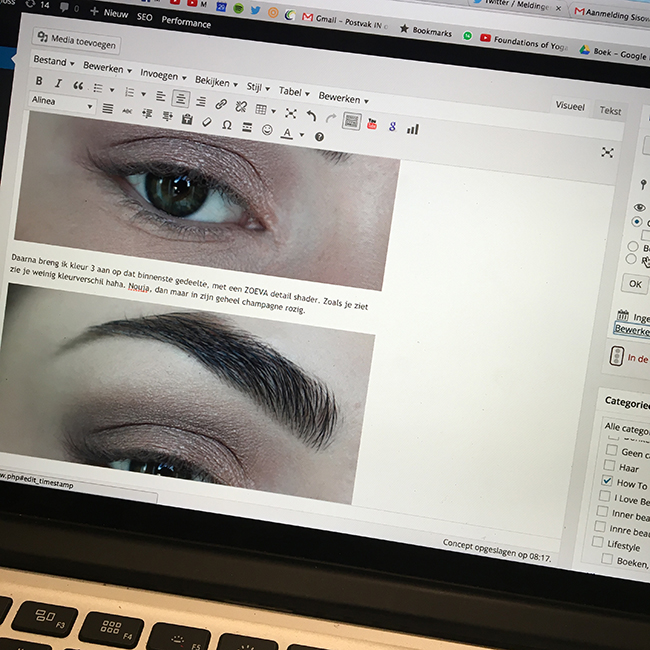
Task: Open the Foundations of Yoga bookmark
Action: pos(524,43)
